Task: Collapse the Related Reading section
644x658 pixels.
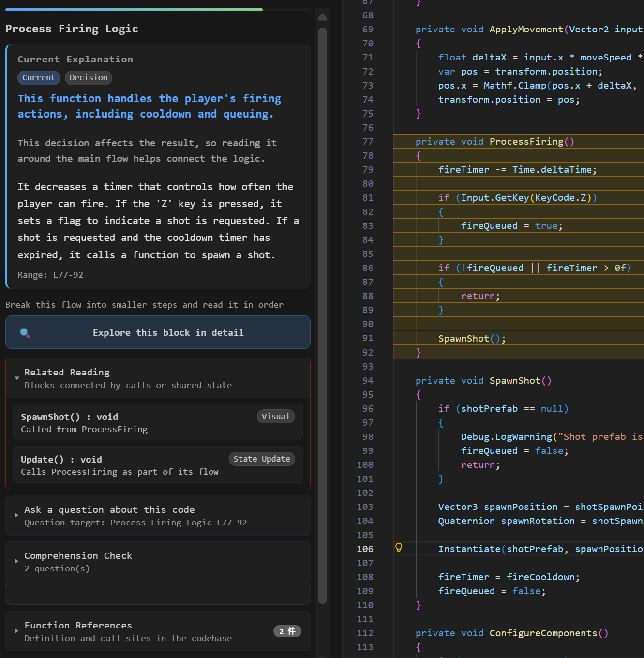Action: (17, 378)
